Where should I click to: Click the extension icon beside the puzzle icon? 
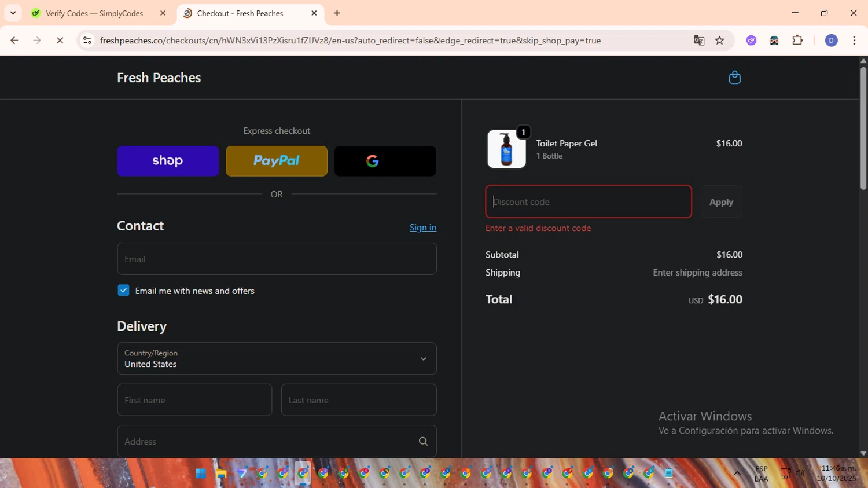774,41
